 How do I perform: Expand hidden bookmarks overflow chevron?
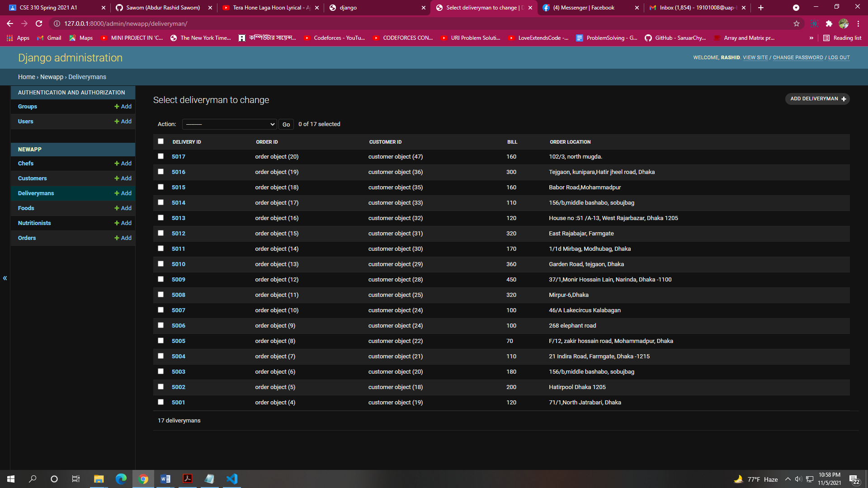point(811,38)
